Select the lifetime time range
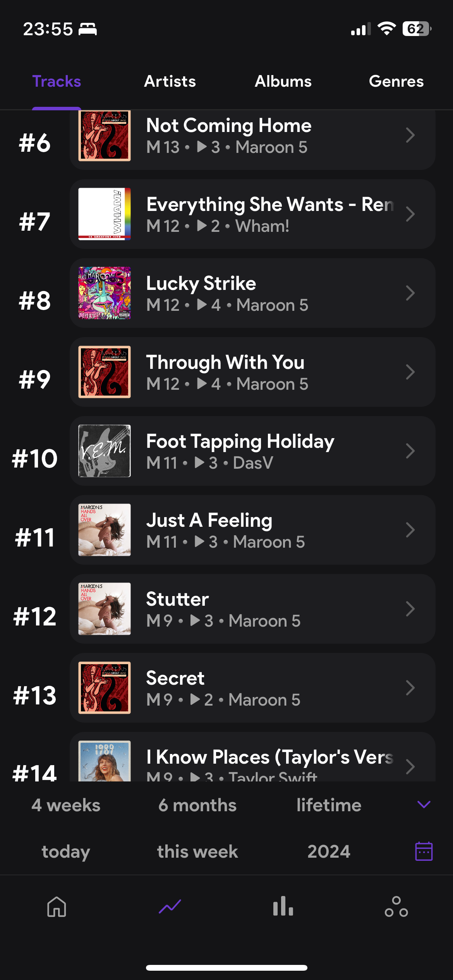 [x=329, y=805]
